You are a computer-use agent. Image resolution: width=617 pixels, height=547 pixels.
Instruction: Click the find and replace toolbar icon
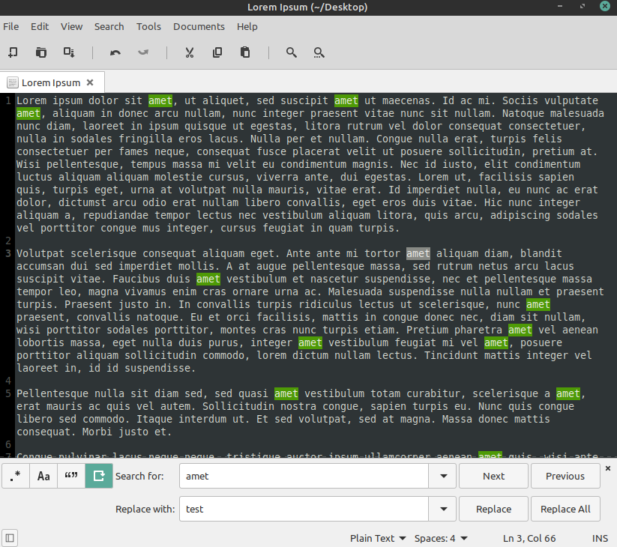tap(319, 52)
